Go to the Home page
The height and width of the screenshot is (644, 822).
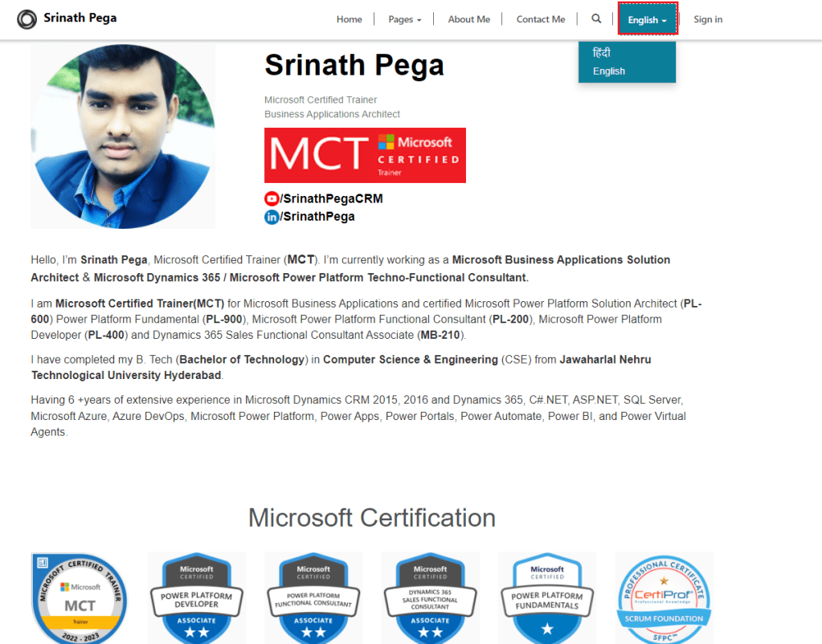[x=349, y=19]
